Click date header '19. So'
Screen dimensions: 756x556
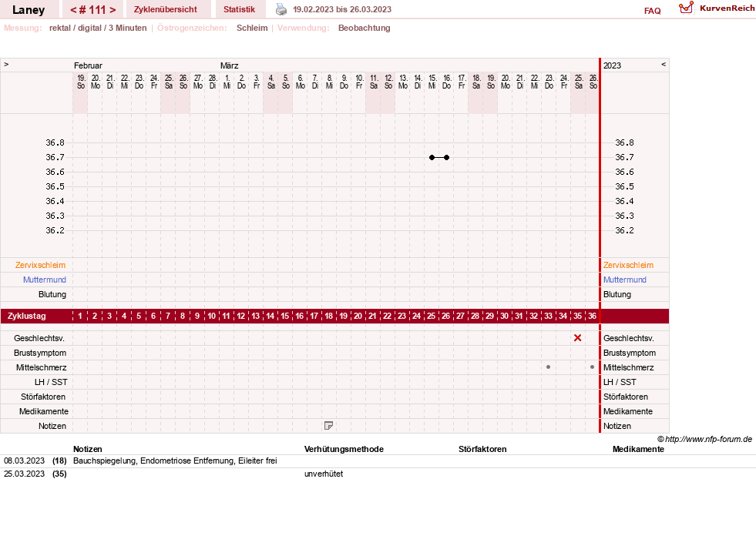coord(80,82)
